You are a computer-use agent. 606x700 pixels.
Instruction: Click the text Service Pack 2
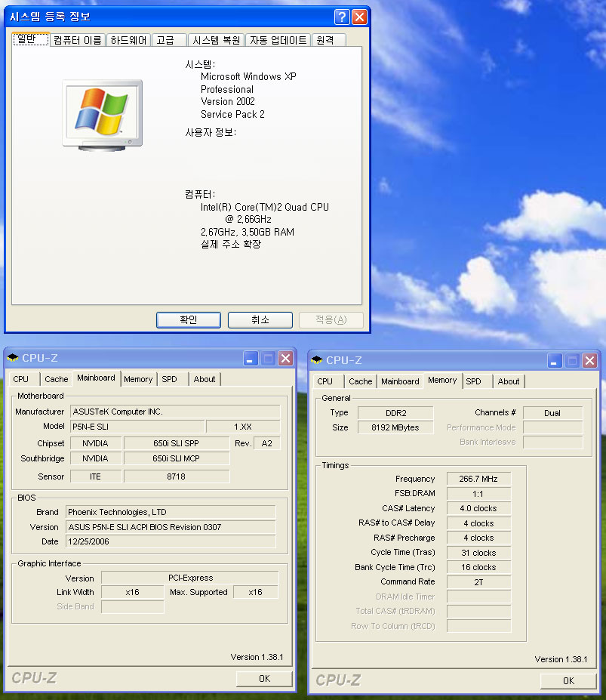point(232,114)
